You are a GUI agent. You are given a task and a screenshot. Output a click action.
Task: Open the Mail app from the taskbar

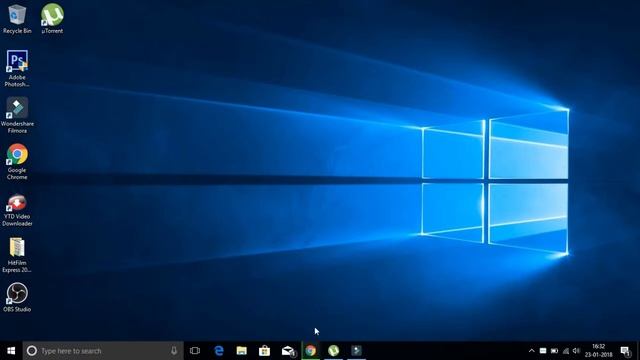(288, 351)
